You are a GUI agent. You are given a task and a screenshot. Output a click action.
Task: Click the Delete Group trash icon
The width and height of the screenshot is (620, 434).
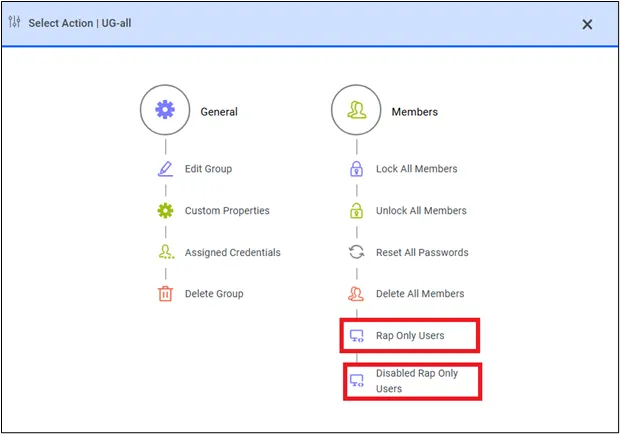[165, 294]
